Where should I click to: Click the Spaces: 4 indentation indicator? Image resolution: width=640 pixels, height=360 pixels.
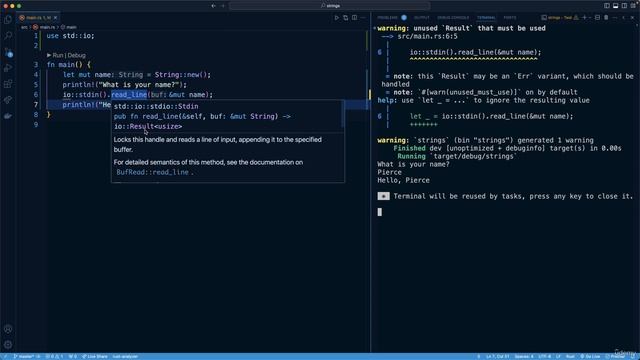pyautogui.click(x=524, y=356)
